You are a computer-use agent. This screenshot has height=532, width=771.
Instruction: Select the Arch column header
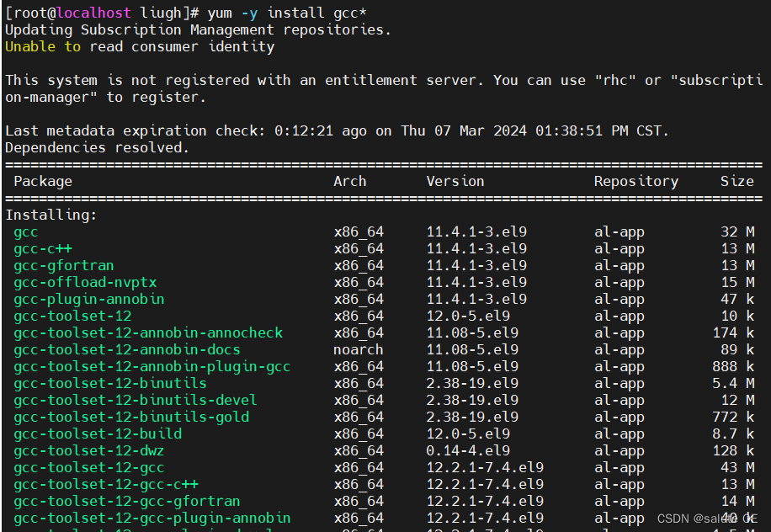pyautogui.click(x=349, y=181)
